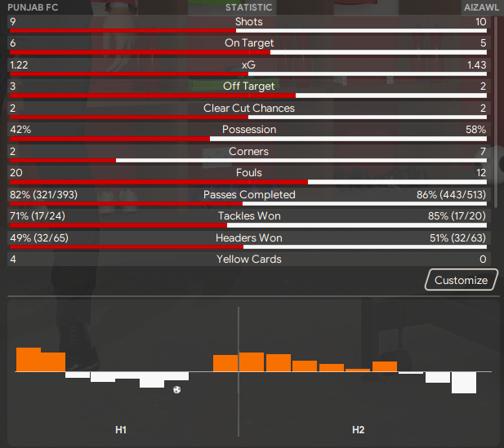Select the On Target statistic row
Viewport: 504px width, 448px height.
point(249,45)
